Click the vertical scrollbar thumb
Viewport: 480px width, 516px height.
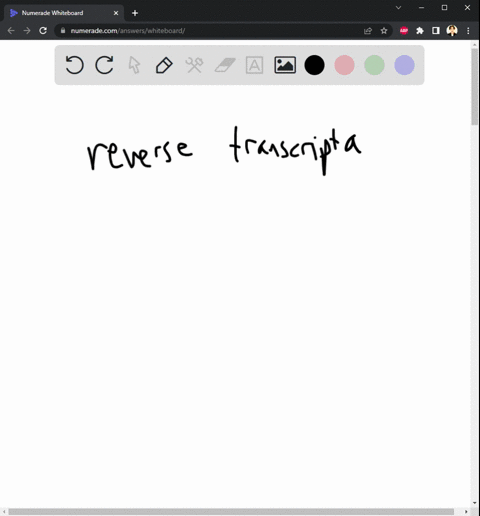click(x=475, y=87)
